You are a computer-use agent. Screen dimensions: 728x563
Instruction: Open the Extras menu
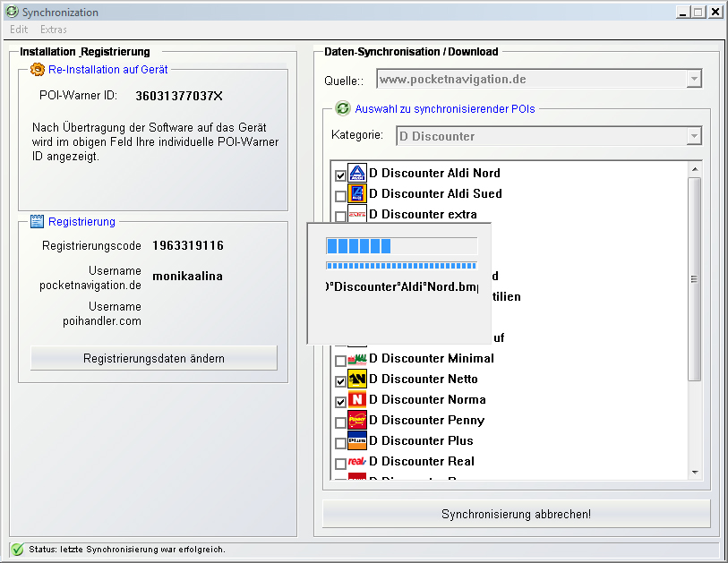point(54,30)
